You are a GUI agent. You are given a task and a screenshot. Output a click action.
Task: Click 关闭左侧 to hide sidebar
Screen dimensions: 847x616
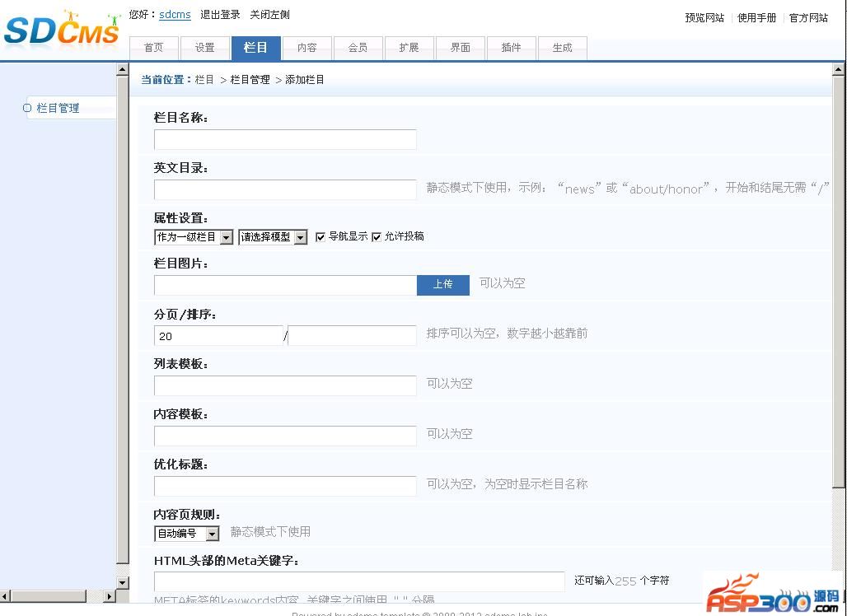pyautogui.click(x=269, y=15)
